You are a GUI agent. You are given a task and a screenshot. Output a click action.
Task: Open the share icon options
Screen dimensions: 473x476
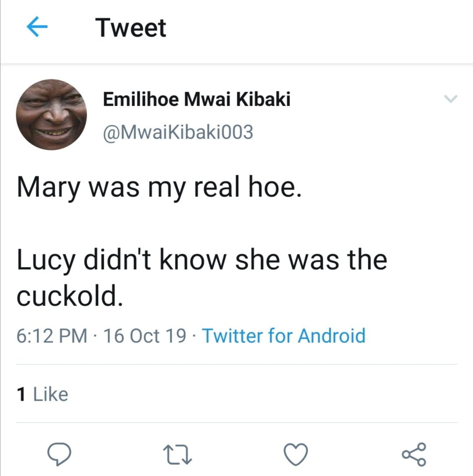pyautogui.click(x=413, y=454)
